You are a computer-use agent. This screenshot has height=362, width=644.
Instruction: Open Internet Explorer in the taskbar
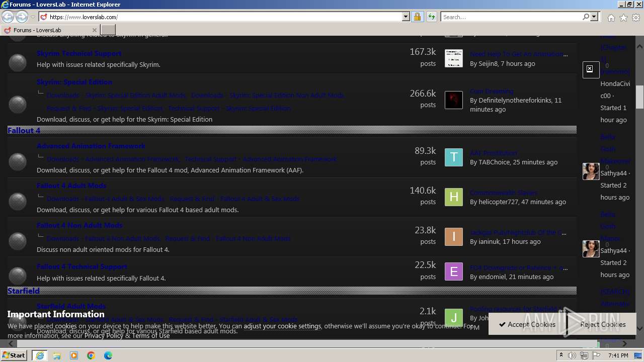pyautogui.click(x=39, y=355)
